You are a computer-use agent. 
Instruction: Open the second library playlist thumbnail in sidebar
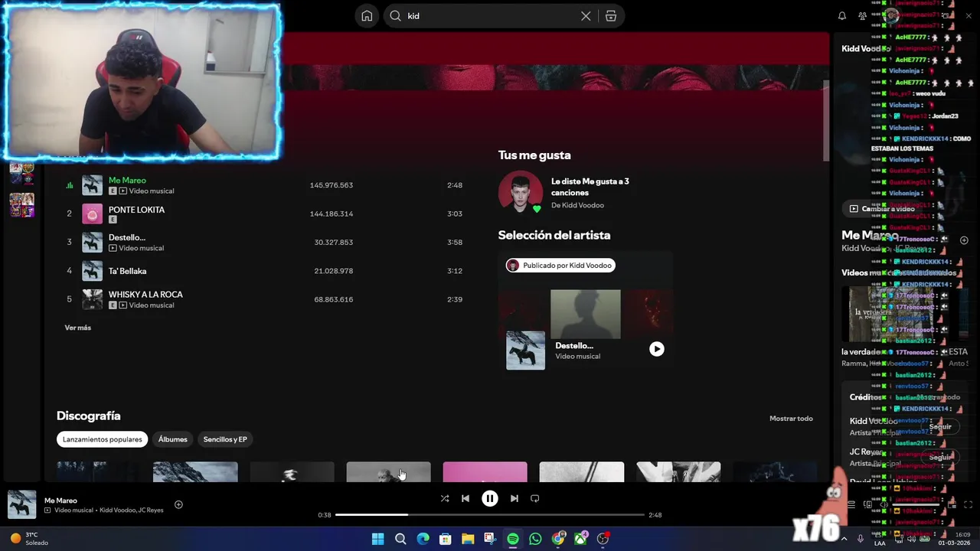coord(21,204)
